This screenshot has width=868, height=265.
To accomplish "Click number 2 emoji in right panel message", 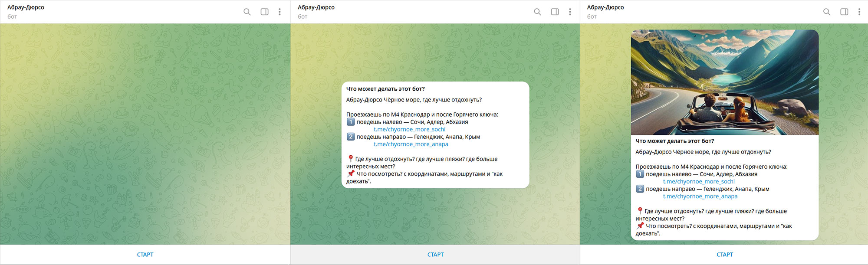I will click(x=640, y=189).
